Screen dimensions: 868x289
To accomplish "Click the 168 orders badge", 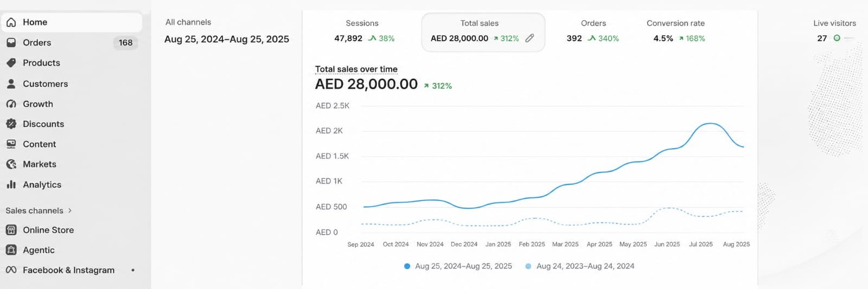I will point(125,42).
